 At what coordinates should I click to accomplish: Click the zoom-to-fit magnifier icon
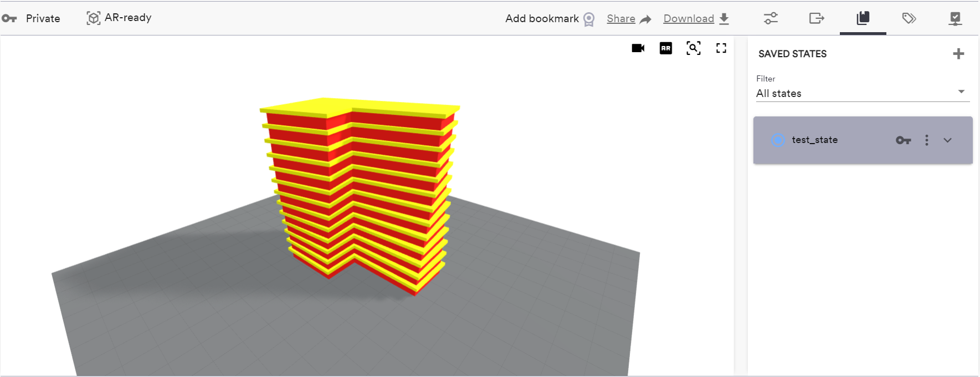(693, 48)
